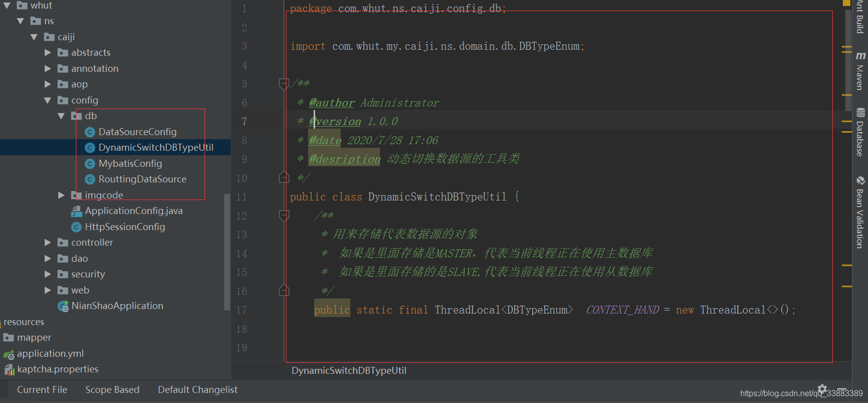Click DataSourceConfig class icon
The image size is (868, 403).
pos(90,132)
